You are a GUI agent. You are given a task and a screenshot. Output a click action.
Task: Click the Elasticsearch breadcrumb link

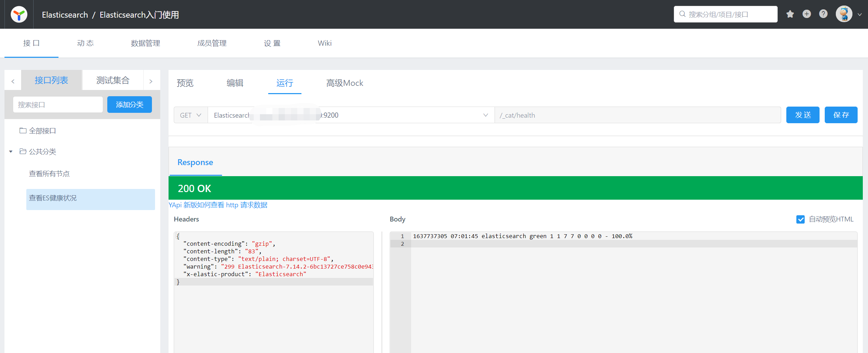[x=65, y=15]
